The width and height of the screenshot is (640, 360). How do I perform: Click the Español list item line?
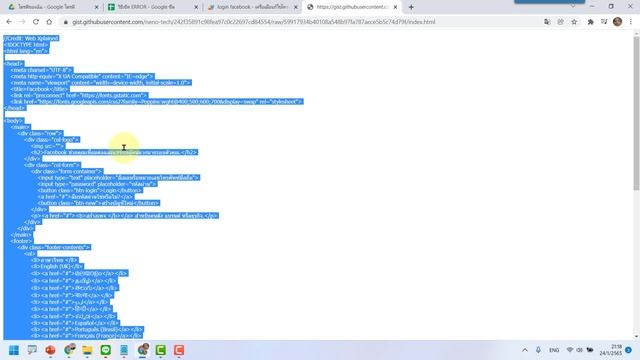[75, 323]
